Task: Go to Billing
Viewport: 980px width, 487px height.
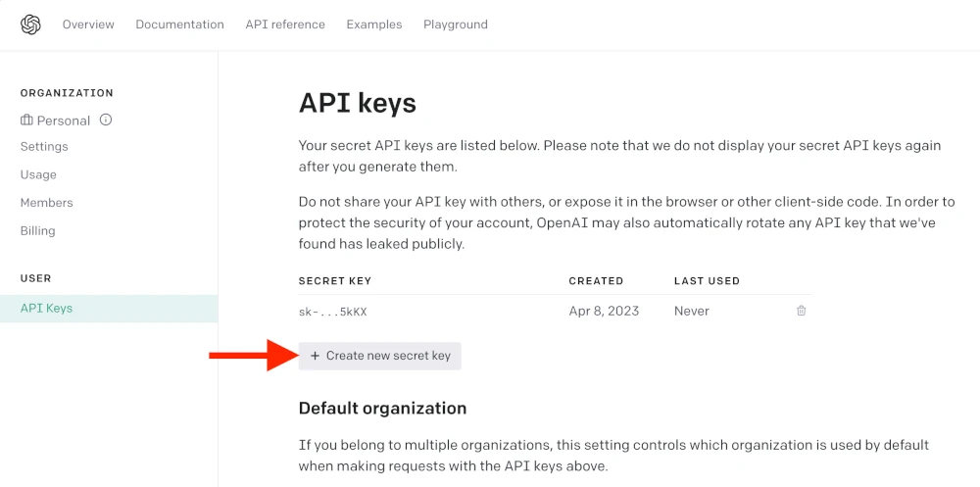Action: 37,230
